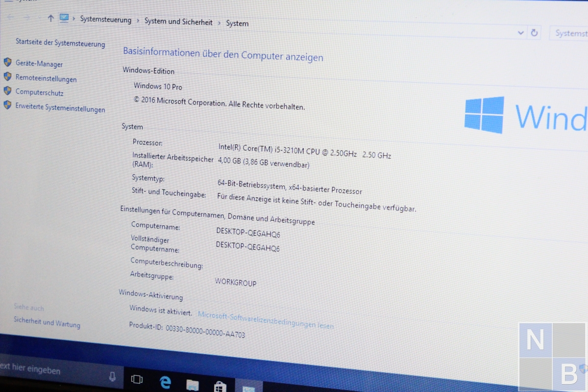Viewport: 588px width, 392px height.
Task: Click the Prozessor label
Action: (147, 142)
